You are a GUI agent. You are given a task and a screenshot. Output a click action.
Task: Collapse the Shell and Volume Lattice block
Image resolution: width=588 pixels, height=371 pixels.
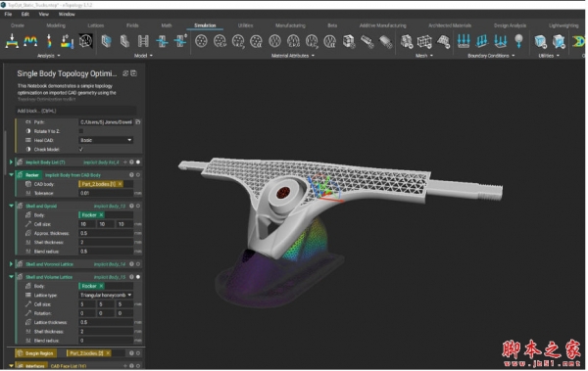point(11,277)
